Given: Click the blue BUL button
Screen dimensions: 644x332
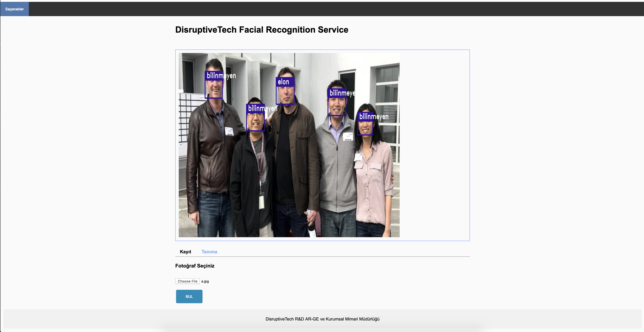Looking at the screenshot, I should 189,296.
